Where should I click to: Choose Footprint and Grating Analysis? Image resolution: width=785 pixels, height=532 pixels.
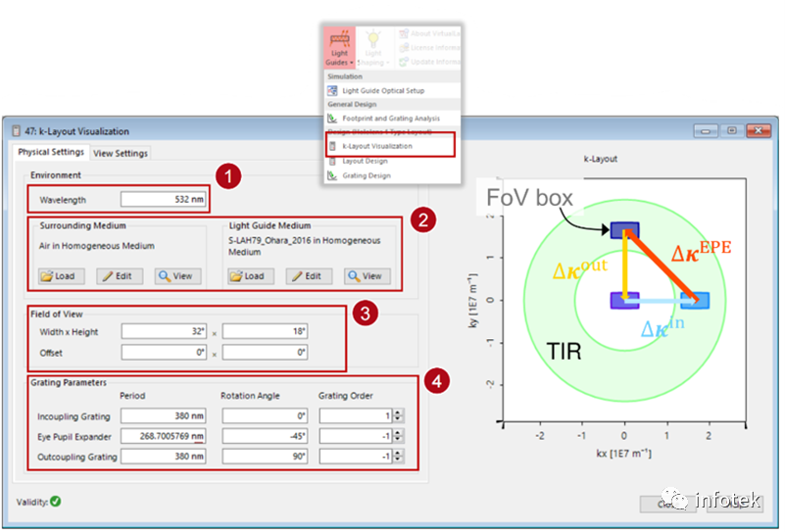coord(390,119)
